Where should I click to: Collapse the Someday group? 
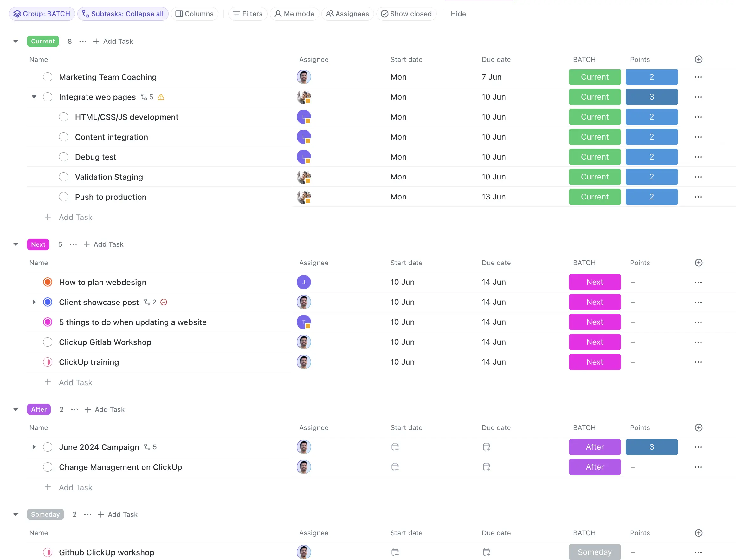(16, 514)
